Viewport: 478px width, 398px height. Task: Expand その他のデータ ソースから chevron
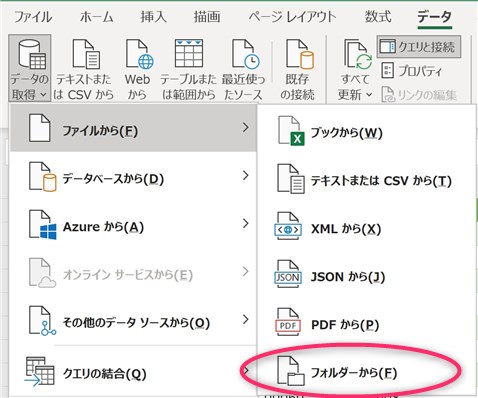click(246, 319)
